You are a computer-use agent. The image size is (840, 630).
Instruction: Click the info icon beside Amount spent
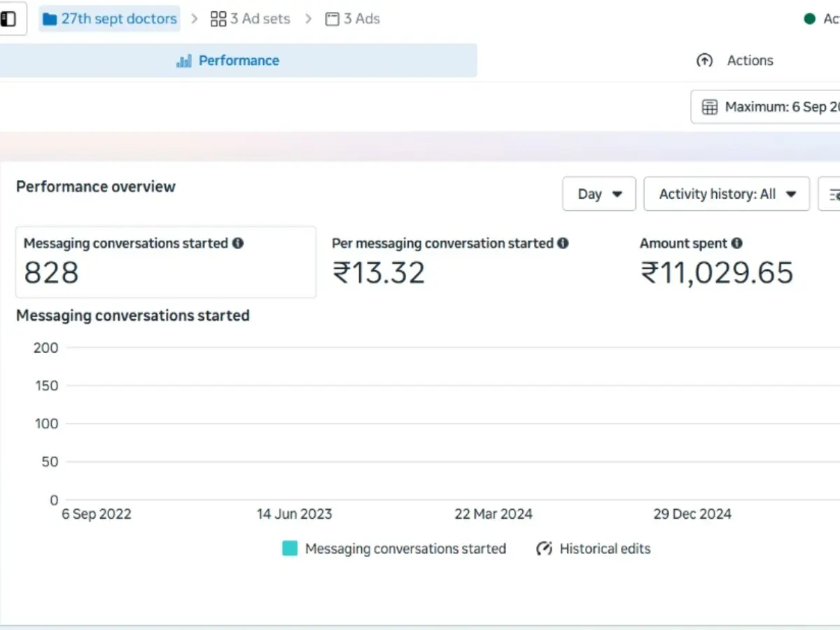pyautogui.click(x=736, y=244)
